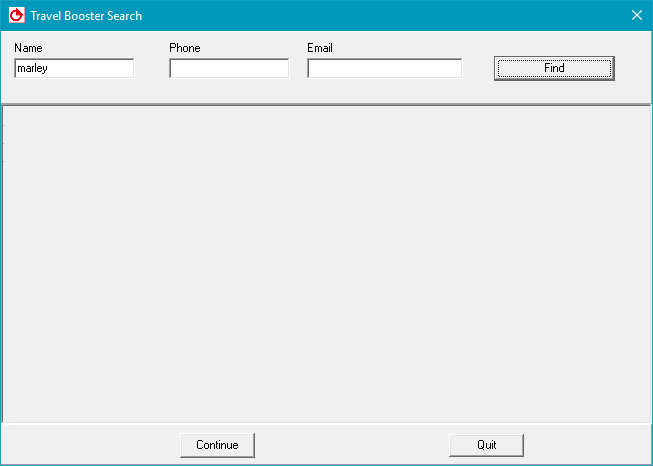The width and height of the screenshot is (653, 466).
Task: Click the Email label text
Action: click(x=320, y=48)
